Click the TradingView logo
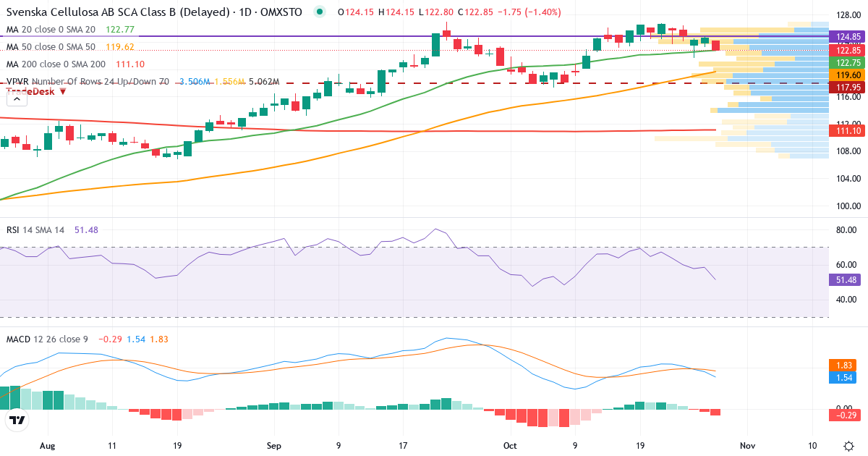This screenshot has height=456, width=868. (x=17, y=420)
